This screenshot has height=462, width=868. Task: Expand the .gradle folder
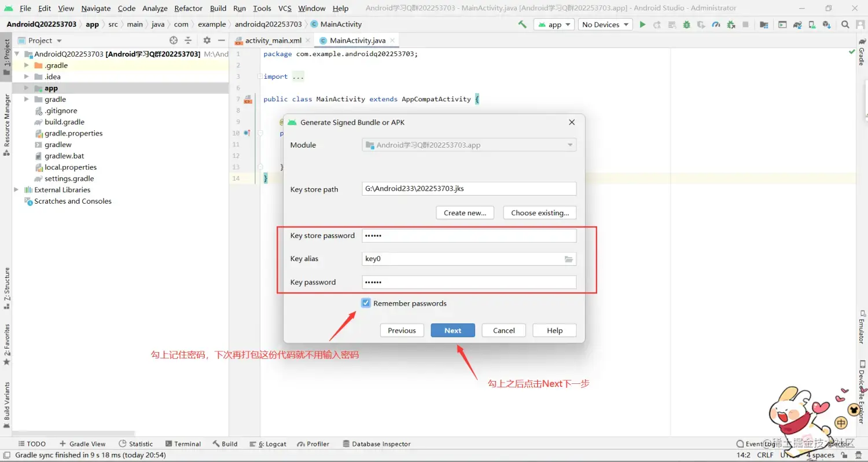tap(27, 65)
